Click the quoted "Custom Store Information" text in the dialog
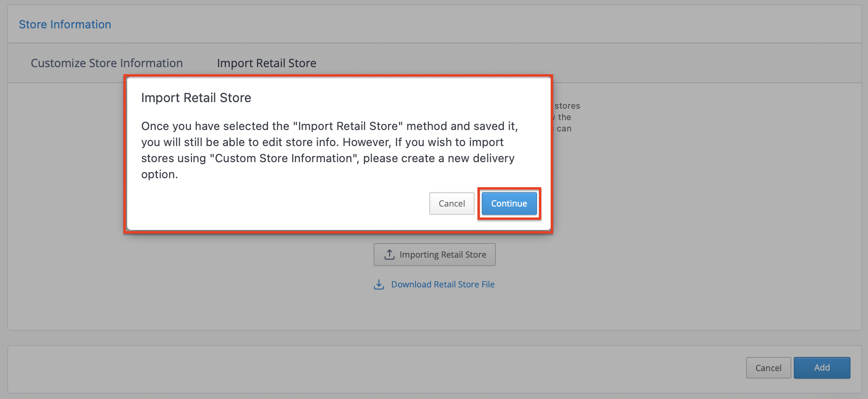 coord(284,158)
